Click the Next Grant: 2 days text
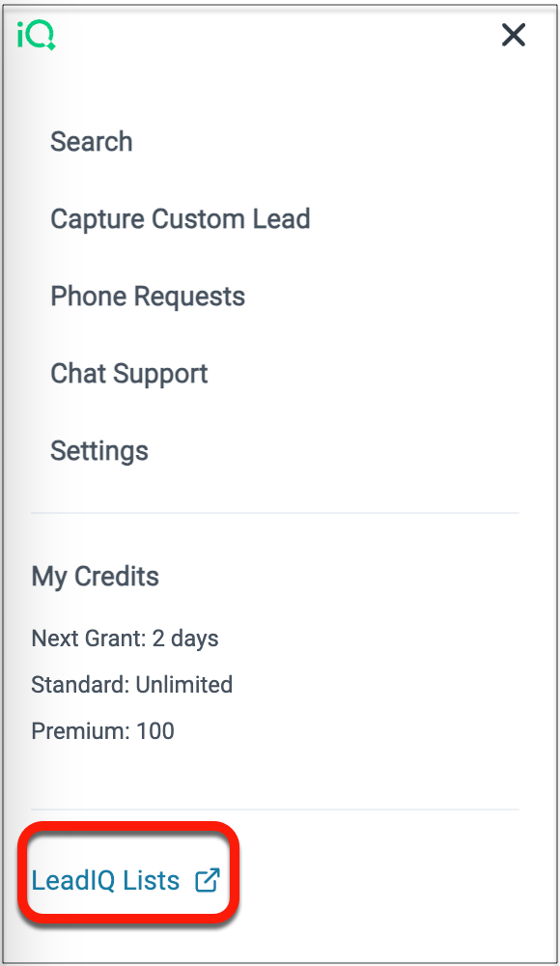This screenshot has width=560, height=966. 126,638
